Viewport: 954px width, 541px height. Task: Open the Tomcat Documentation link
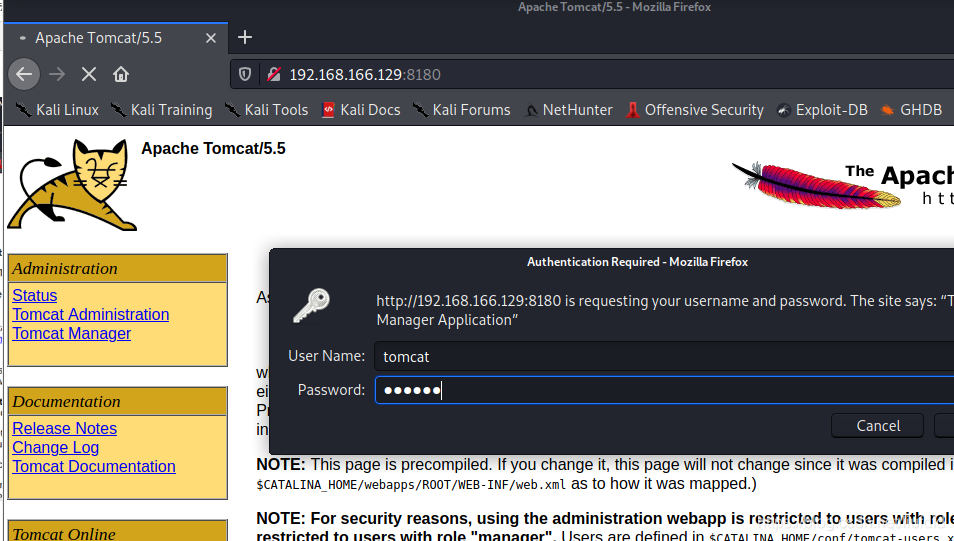pos(94,466)
